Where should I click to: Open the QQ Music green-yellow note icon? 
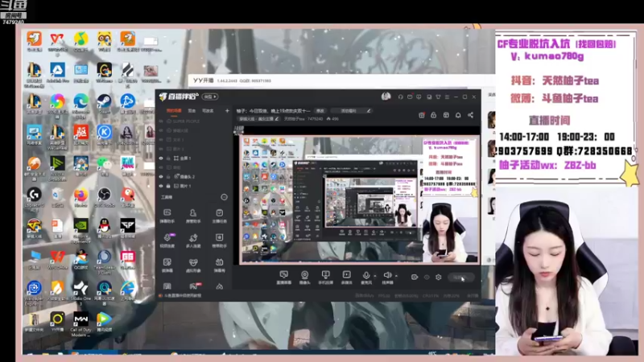pos(81,41)
